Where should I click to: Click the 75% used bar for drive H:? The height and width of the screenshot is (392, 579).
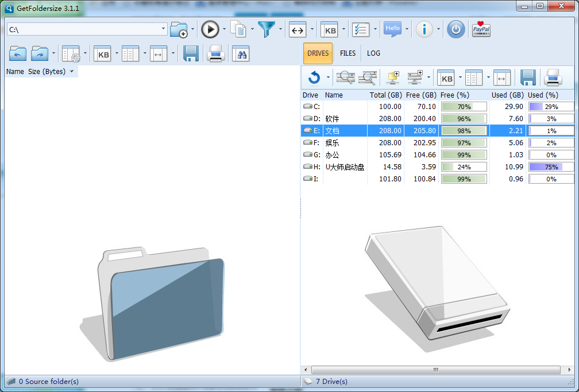pos(550,166)
